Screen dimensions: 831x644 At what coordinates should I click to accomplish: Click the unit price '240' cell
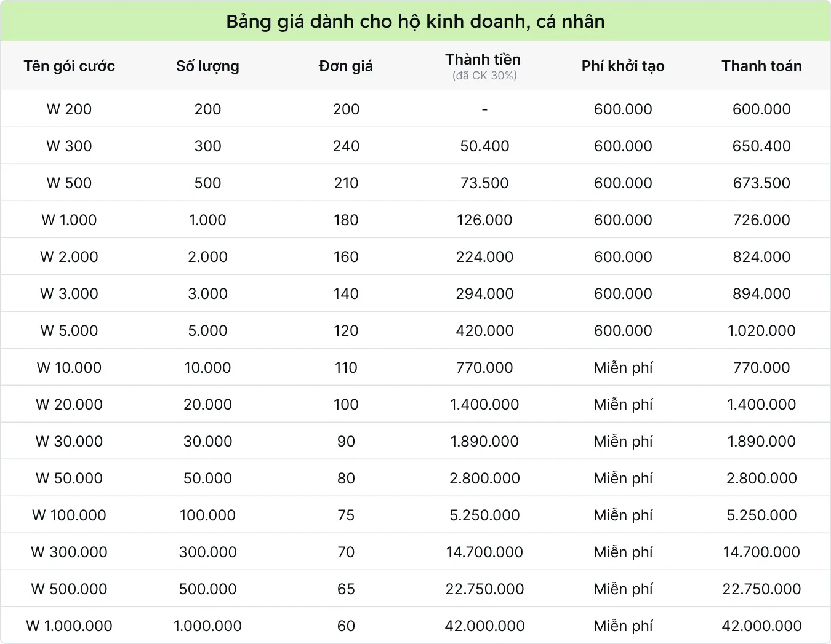click(x=346, y=146)
